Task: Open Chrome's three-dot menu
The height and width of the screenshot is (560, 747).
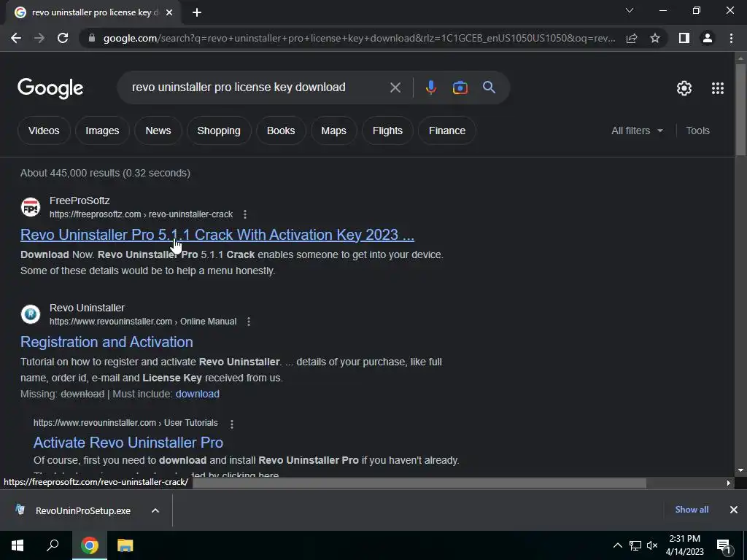Action: tap(731, 38)
